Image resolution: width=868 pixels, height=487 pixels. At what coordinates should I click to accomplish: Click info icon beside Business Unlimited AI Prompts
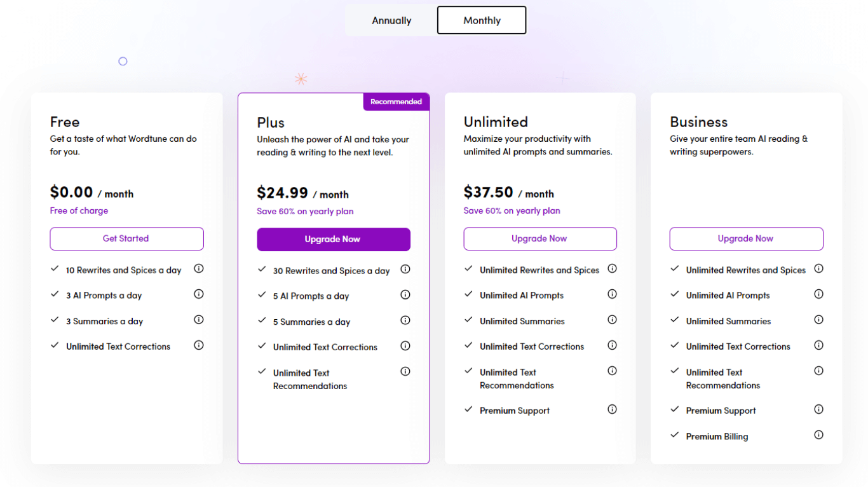[818, 294]
